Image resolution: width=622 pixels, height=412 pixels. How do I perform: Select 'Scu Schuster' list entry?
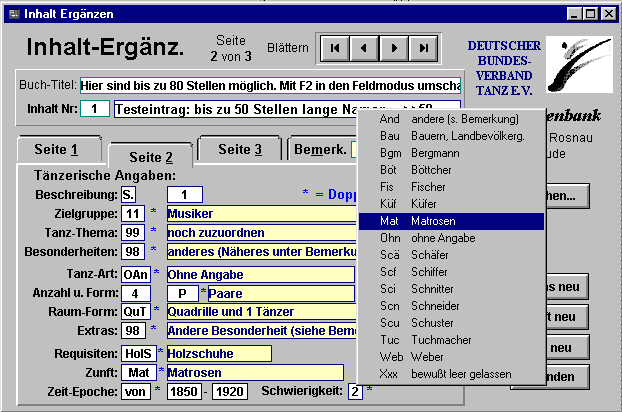(451, 323)
